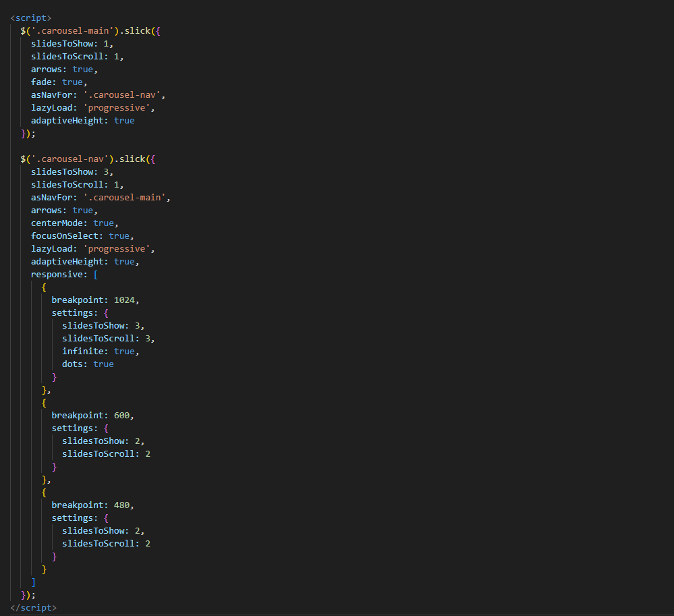This screenshot has height=616, width=674.
Task: Click the dots property name
Action: tap(75, 364)
